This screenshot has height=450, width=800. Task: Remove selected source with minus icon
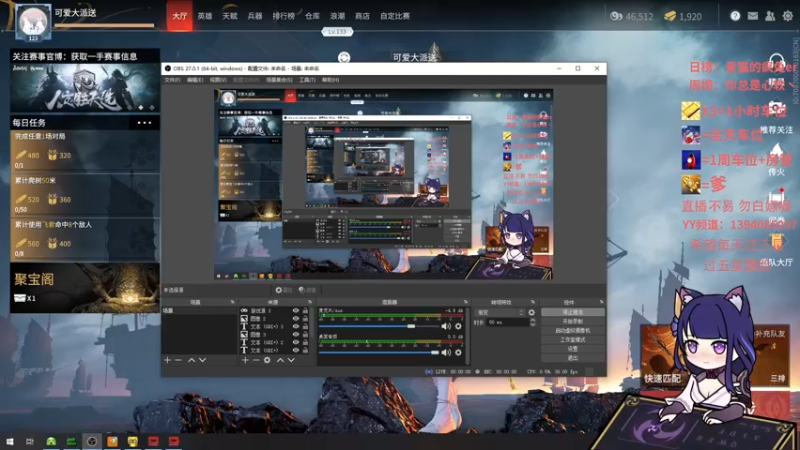coord(256,360)
